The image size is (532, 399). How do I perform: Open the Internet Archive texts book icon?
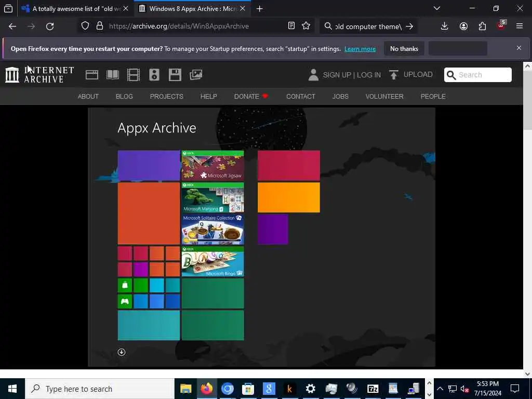pyautogui.click(x=113, y=75)
